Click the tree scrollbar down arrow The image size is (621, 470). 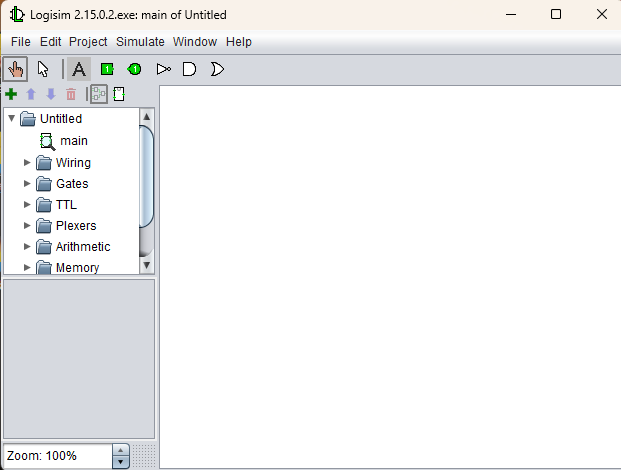[147, 265]
